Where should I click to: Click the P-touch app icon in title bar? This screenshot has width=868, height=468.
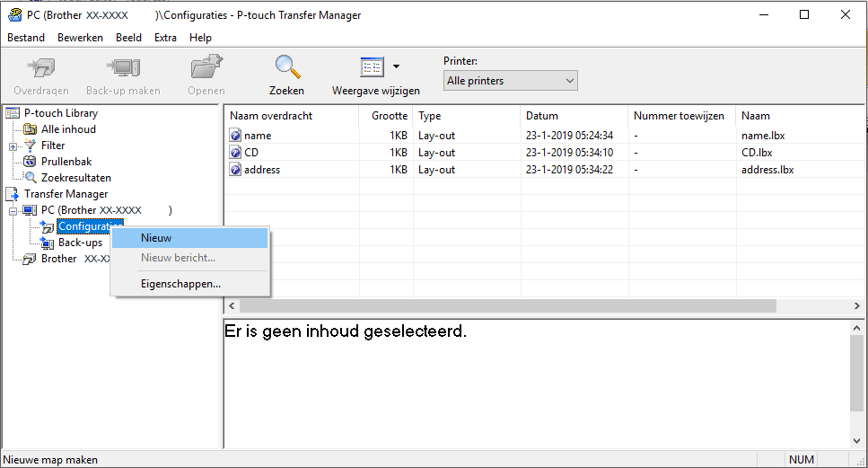coord(14,15)
